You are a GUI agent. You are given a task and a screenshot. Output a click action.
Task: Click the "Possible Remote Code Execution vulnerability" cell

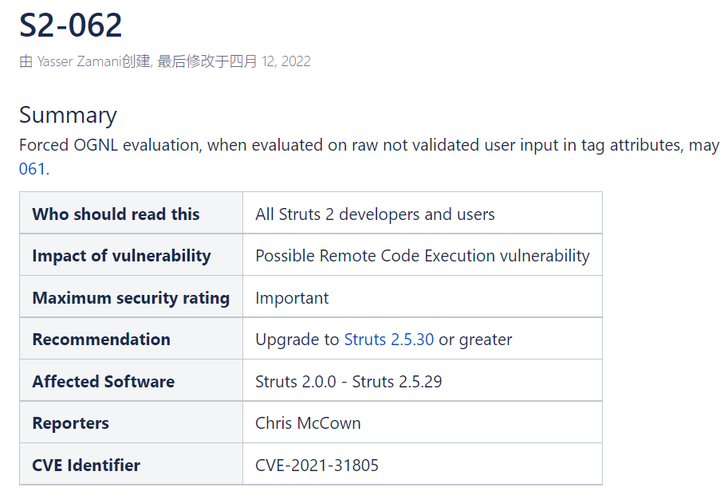[x=422, y=256]
